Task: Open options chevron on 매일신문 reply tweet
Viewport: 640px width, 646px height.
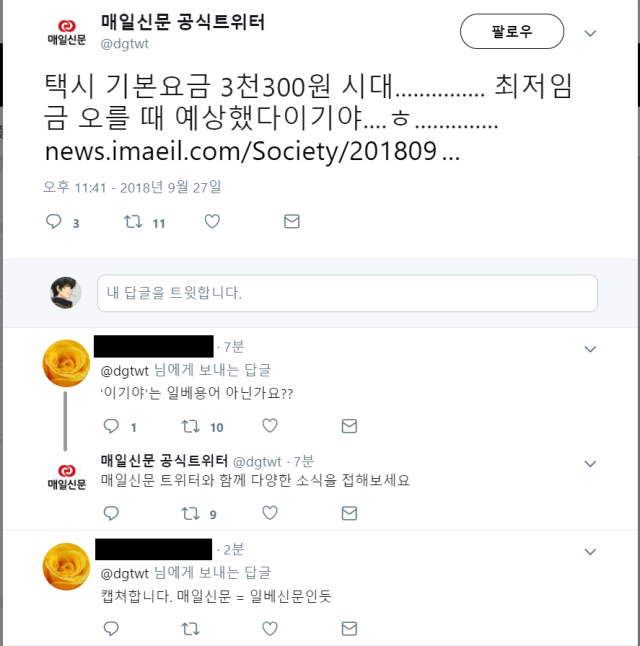Action: pyautogui.click(x=590, y=463)
